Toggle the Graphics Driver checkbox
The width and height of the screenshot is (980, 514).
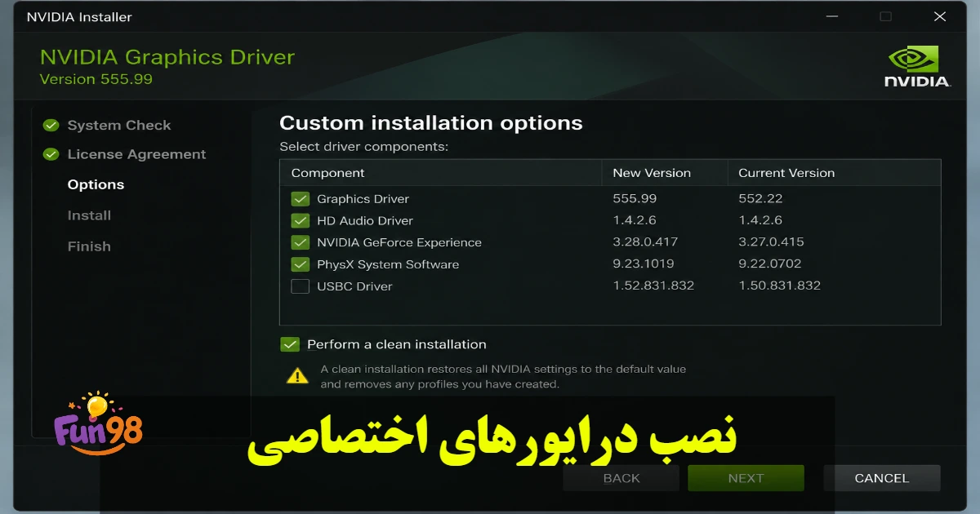pyautogui.click(x=301, y=199)
